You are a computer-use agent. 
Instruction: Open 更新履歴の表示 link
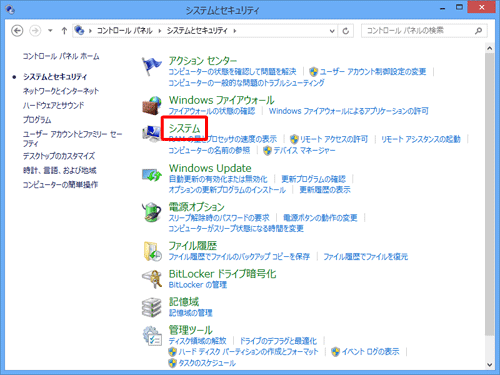click(325, 190)
